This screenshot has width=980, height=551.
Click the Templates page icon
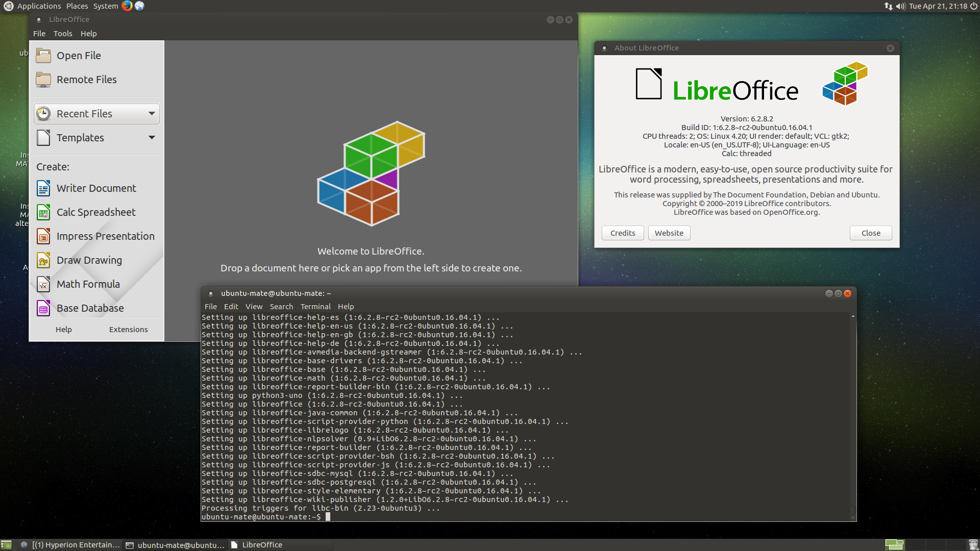tap(43, 137)
